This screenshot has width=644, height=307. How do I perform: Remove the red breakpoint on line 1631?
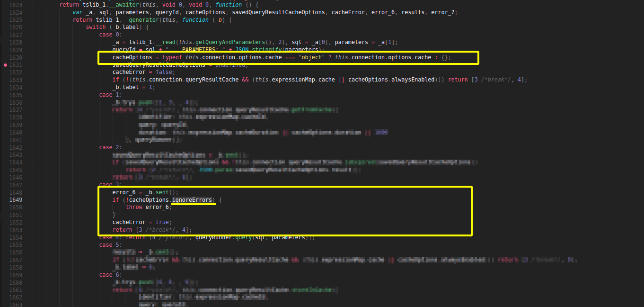(x=5, y=65)
